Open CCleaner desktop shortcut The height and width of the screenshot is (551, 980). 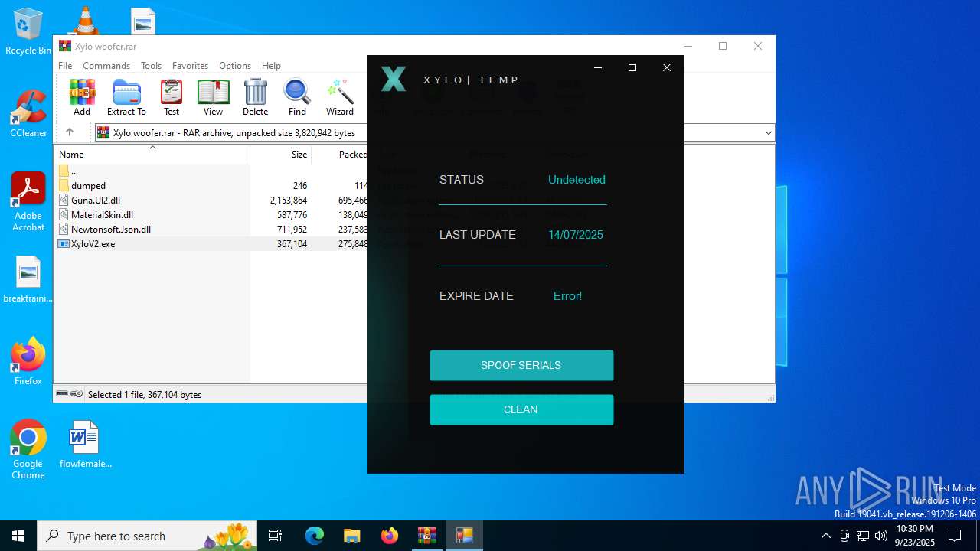[28, 113]
